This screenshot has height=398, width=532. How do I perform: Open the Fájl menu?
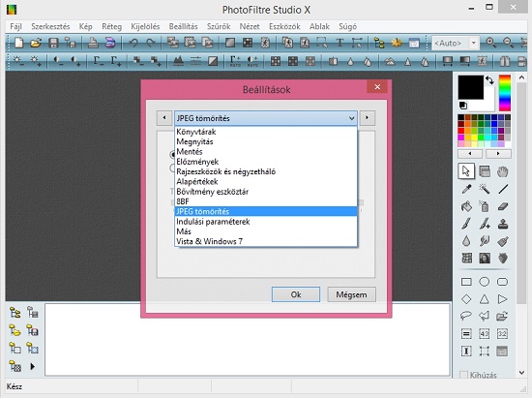(15, 26)
